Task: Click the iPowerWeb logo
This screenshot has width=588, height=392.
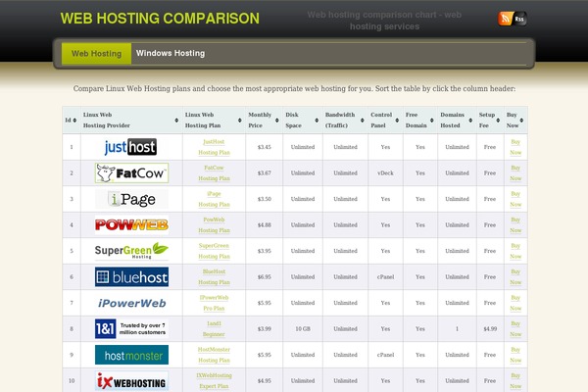Action: click(131, 303)
